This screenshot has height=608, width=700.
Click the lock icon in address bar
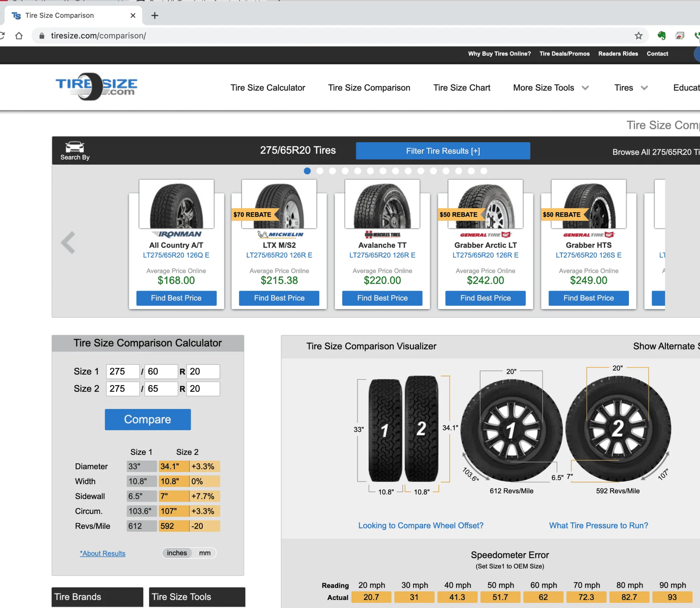42,36
